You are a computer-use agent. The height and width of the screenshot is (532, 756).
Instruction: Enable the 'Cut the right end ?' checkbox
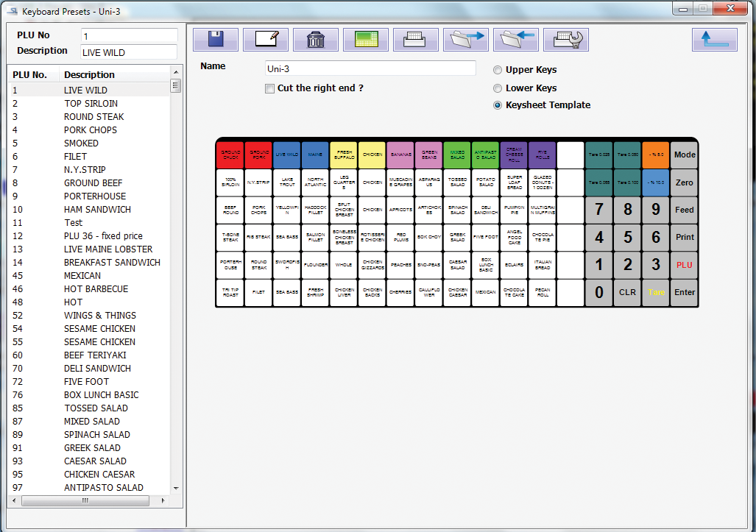(270, 89)
